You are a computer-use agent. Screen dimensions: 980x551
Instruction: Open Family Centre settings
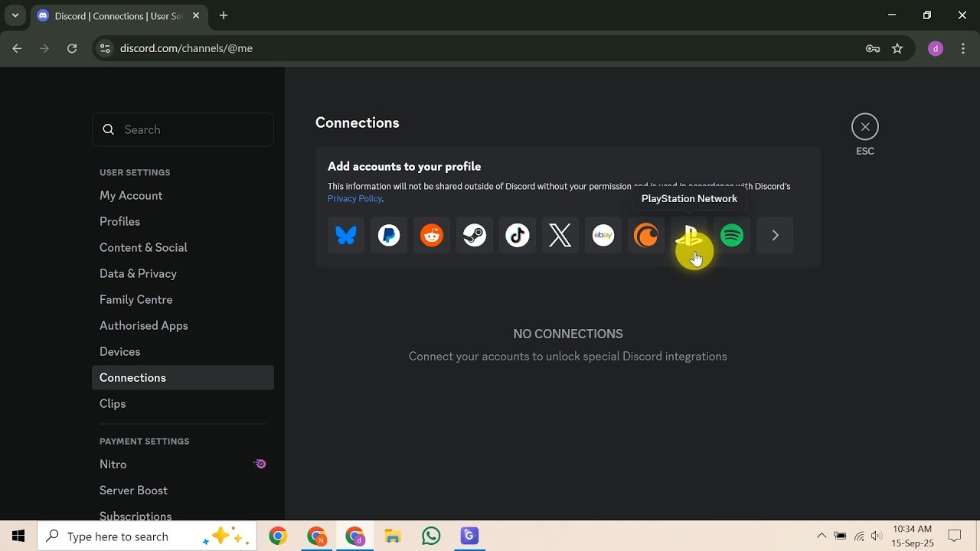[183, 300]
